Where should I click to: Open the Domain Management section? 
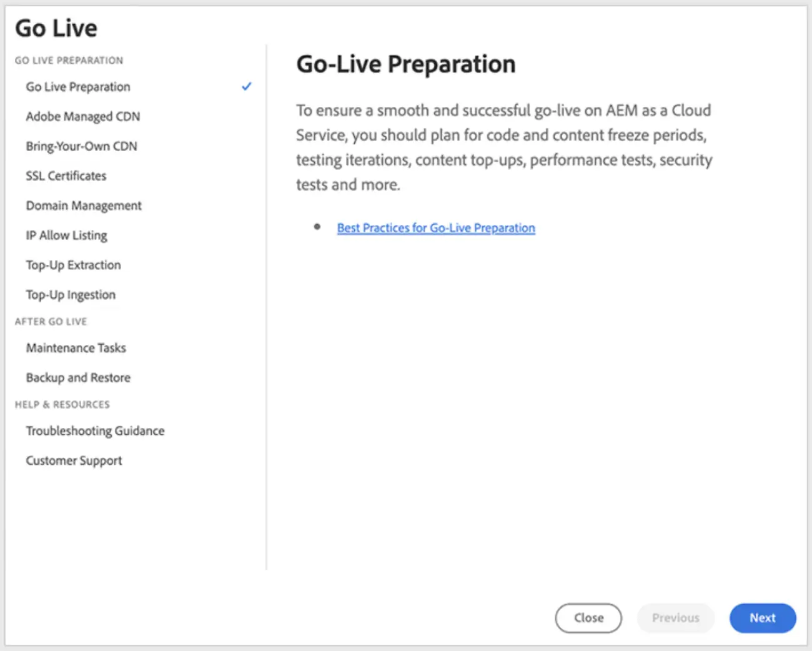84,206
